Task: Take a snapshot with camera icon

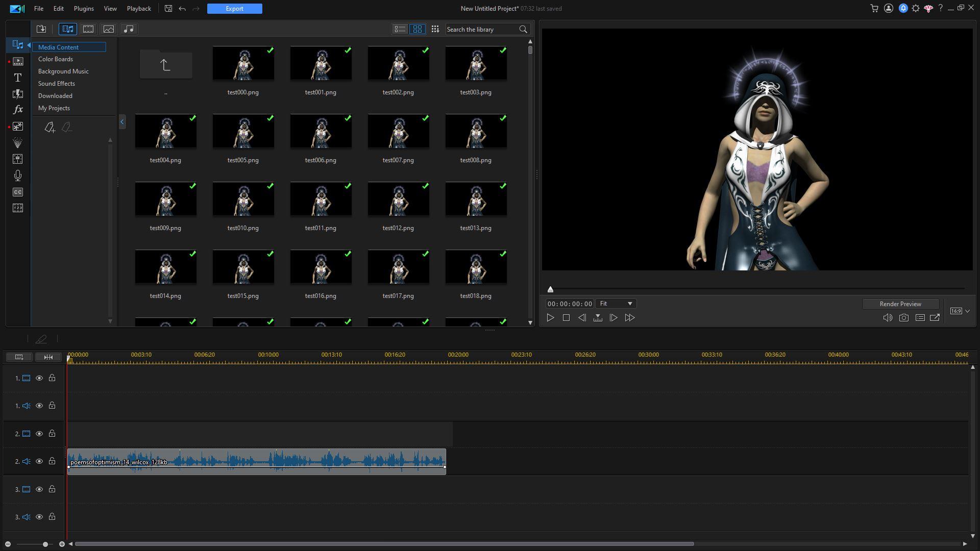Action: tap(903, 317)
